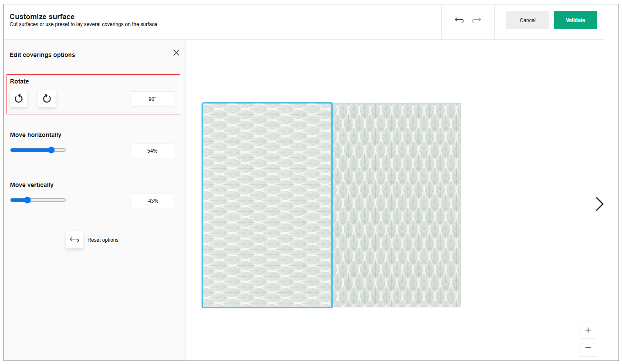622x364 pixels.
Task: Click the redo arrow in the top bar
Action: 477,20
